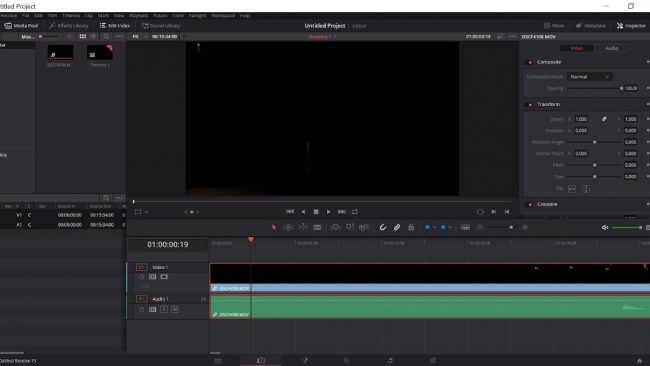Open the Metadata panel
Viewport: 650px width, 366px height.
pos(591,26)
